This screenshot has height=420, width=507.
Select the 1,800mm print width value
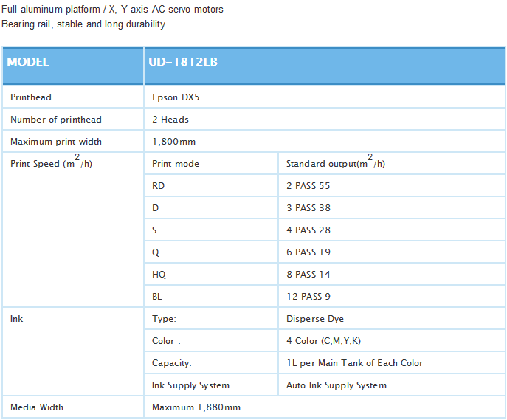[174, 142]
